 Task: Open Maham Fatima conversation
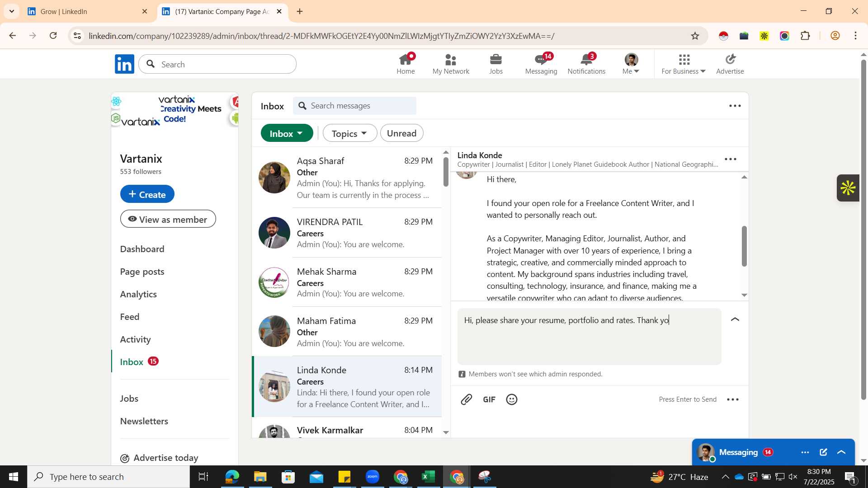coord(346,332)
